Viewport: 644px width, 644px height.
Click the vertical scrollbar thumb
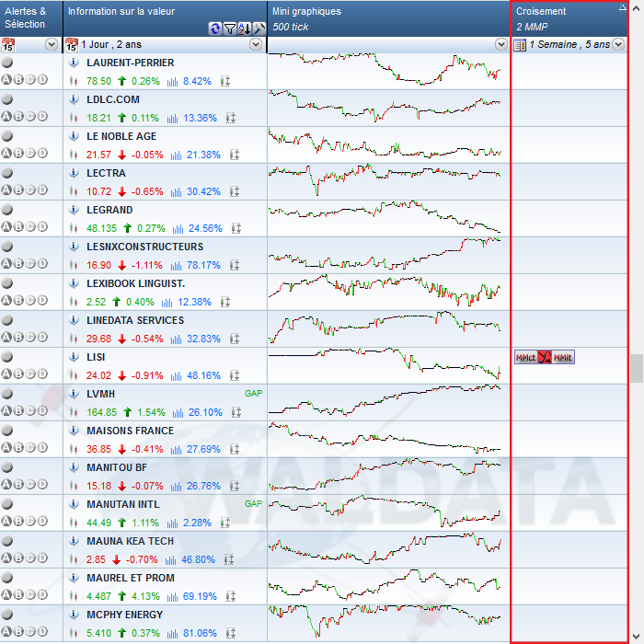(x=637, y=368)
